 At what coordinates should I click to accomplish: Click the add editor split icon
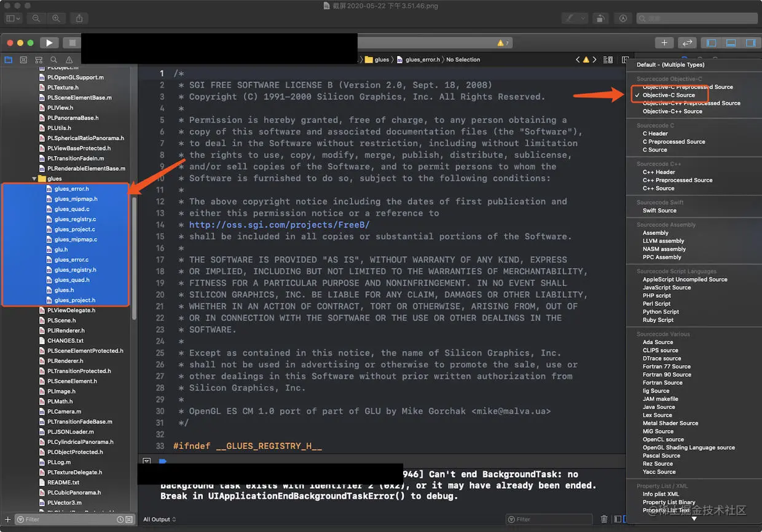tap(624, 60)
